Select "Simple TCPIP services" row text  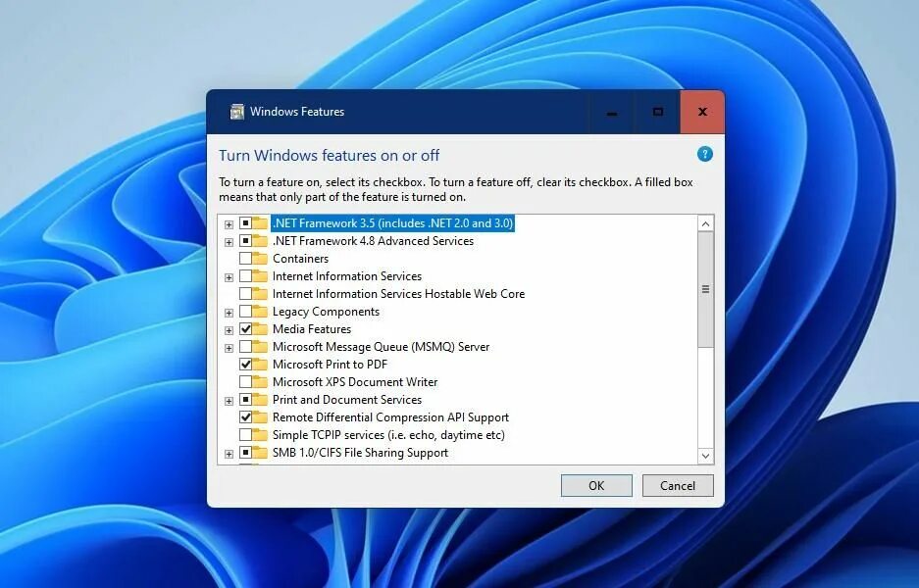[388, 434]
